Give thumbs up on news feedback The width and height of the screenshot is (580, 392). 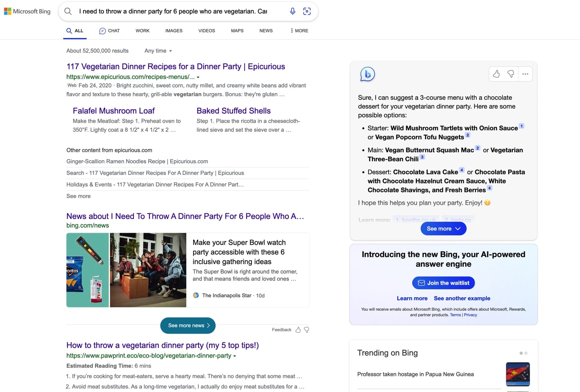[x=298, y=330]
